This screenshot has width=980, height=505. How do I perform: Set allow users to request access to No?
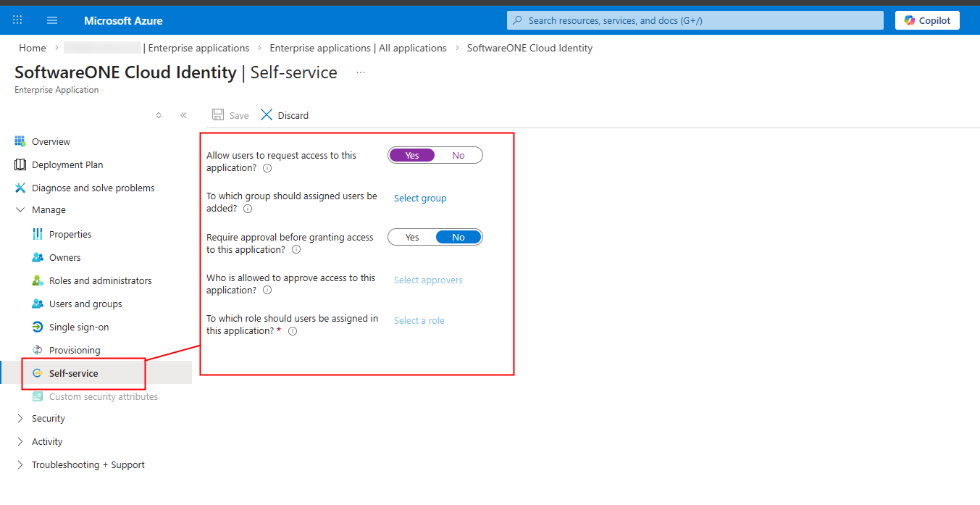458,155
